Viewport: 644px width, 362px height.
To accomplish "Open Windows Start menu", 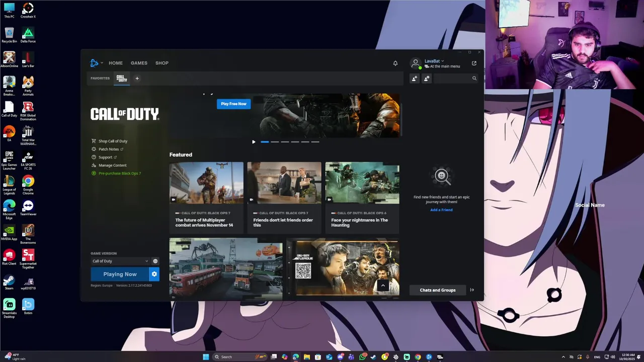I will (x=206, y=357).
